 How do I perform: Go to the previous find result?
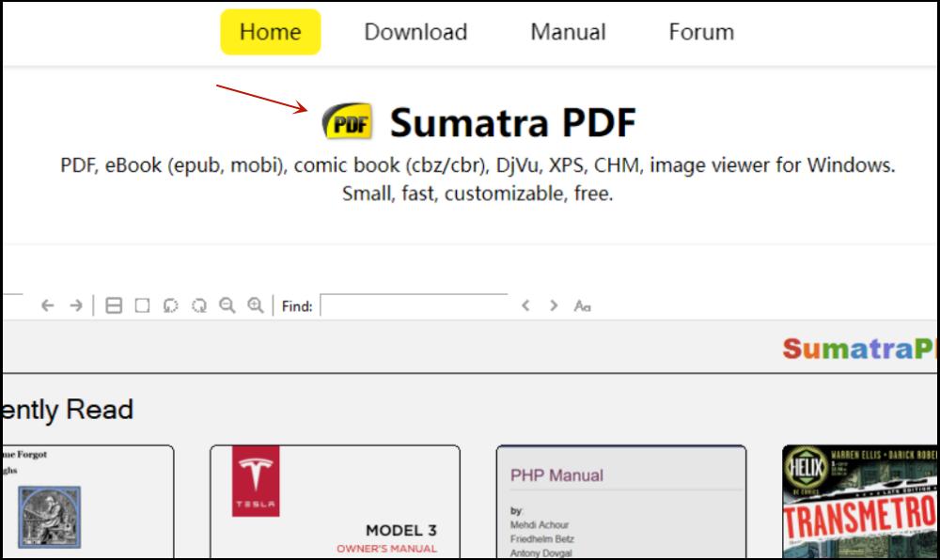pos(525,305)
